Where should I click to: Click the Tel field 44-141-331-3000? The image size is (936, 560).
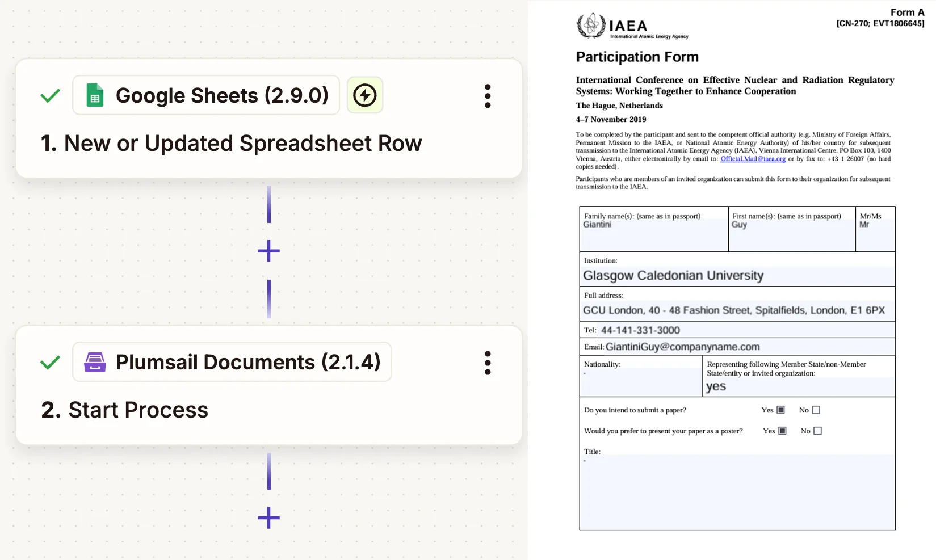click(x=746, y=330)
